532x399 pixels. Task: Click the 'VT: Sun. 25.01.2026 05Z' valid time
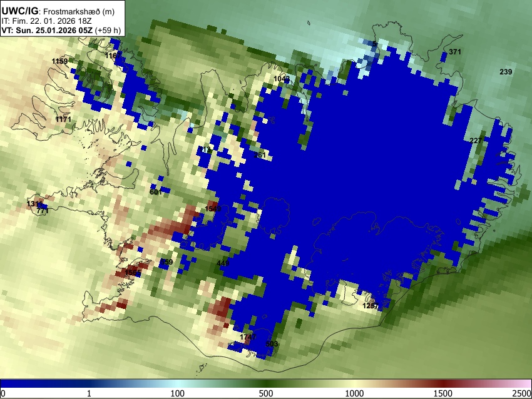[47, 30]
